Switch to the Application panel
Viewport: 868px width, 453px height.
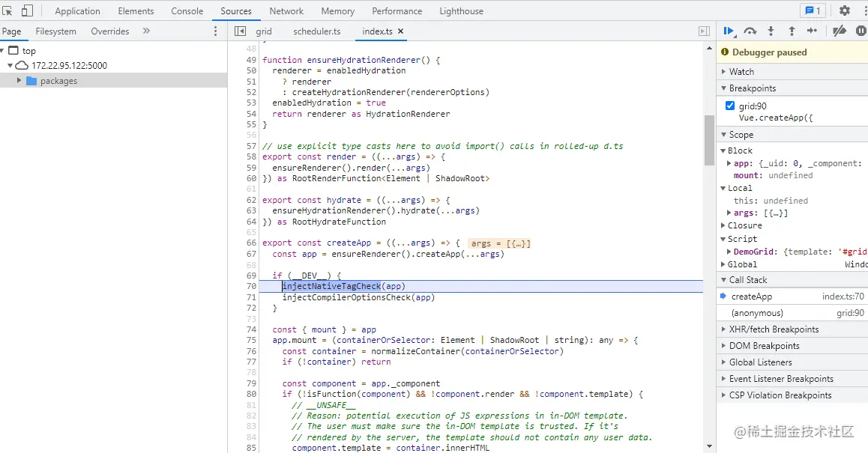tap(77, 11)
